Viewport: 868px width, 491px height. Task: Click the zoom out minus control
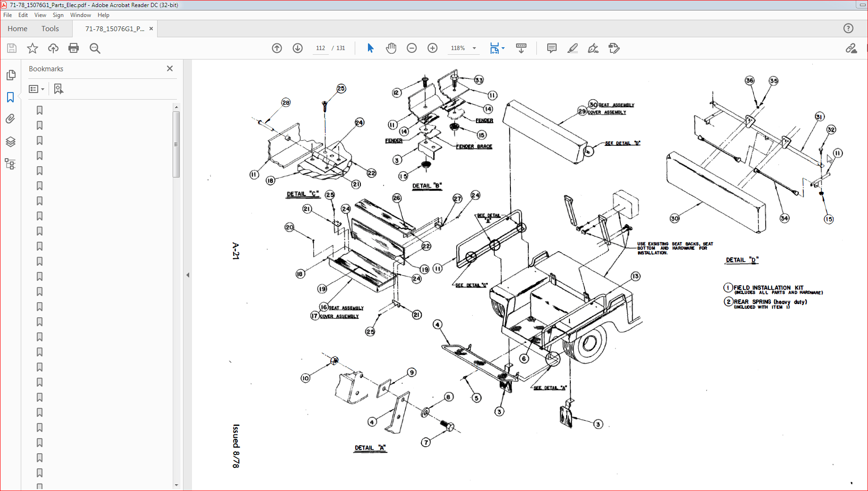(411, 48)
